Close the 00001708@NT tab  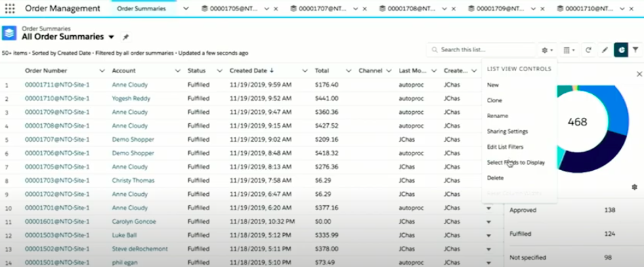click(454, 9)
